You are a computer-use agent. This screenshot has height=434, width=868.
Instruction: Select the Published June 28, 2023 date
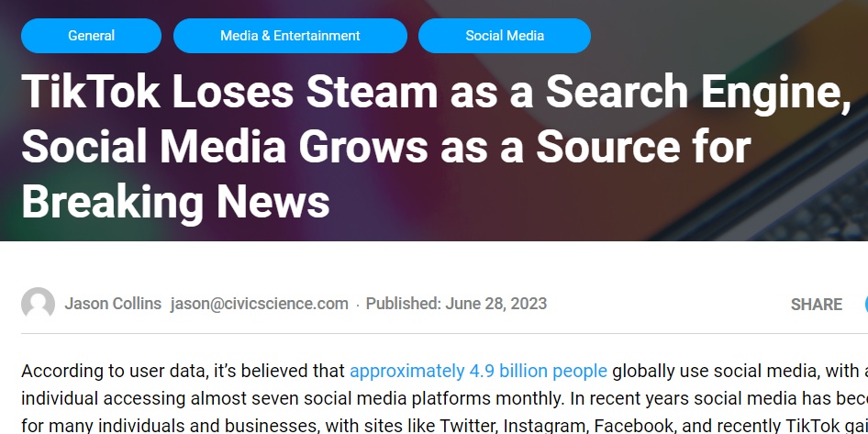(x=456, y=304)
